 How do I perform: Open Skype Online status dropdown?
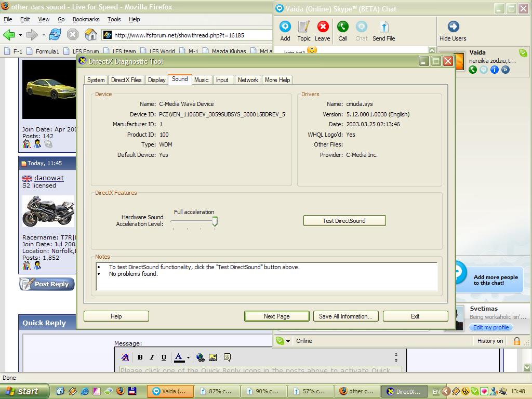(x=288, y=341)
